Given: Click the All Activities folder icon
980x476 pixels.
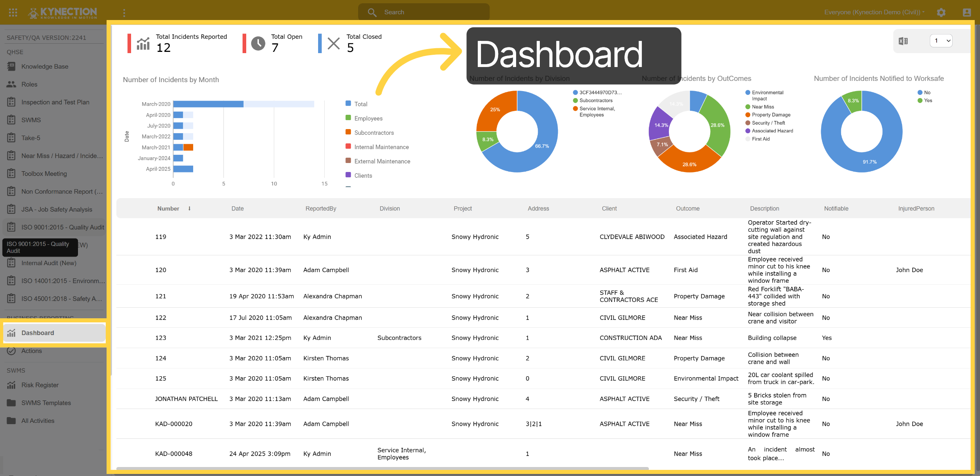Looking at the screenshot, I should [x=11, y=421].
